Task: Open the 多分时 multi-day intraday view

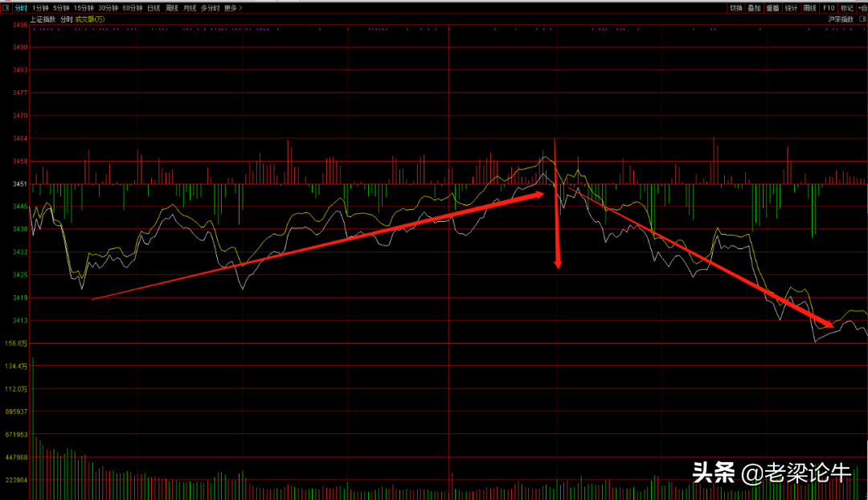Action: [x=210, y=8]
